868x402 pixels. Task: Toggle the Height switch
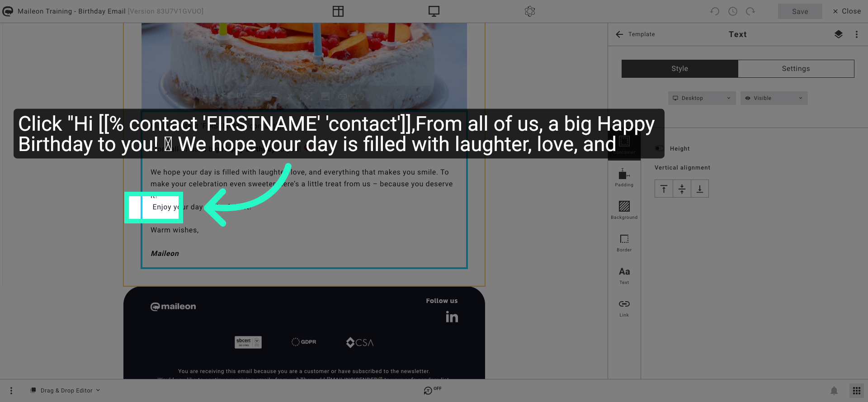660,148
